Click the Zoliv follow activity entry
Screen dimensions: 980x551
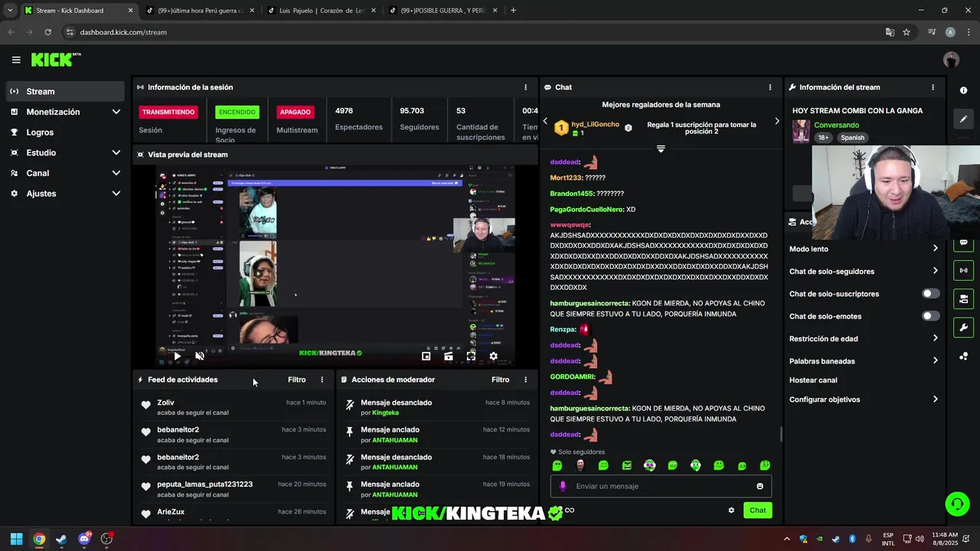click(234, 407)
